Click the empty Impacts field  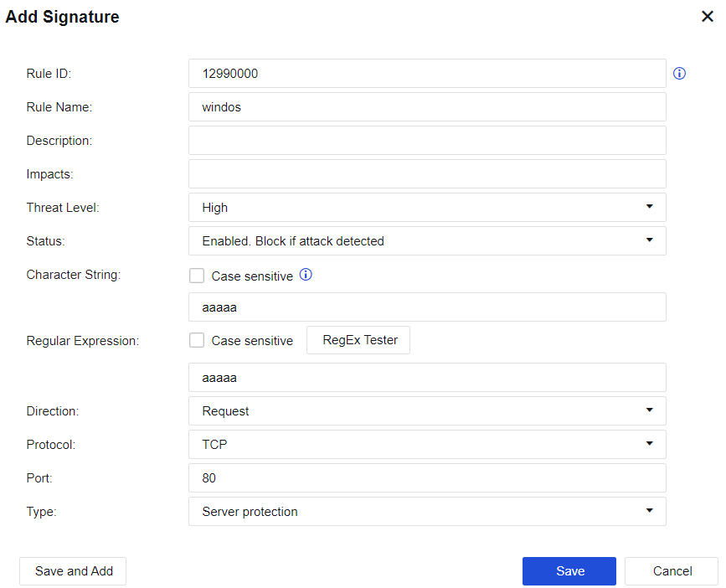click(x=427, y=174)
